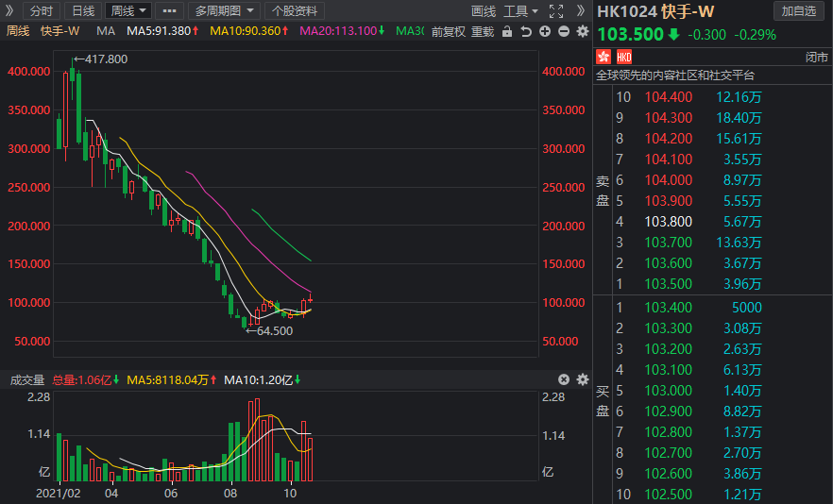
Task: Click the MA20:113.100 value
Action: click(342, 31)
